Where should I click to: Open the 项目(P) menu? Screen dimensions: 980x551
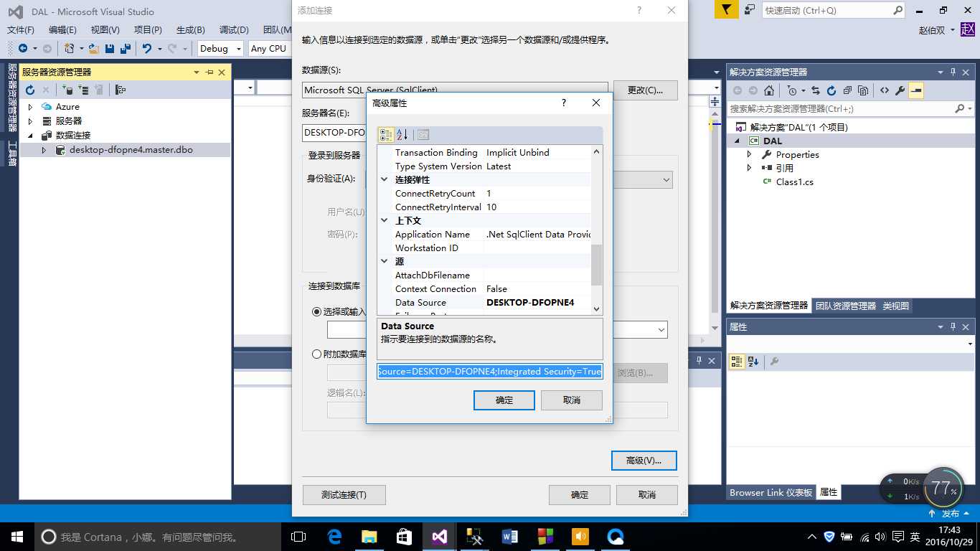coord(148,29)
